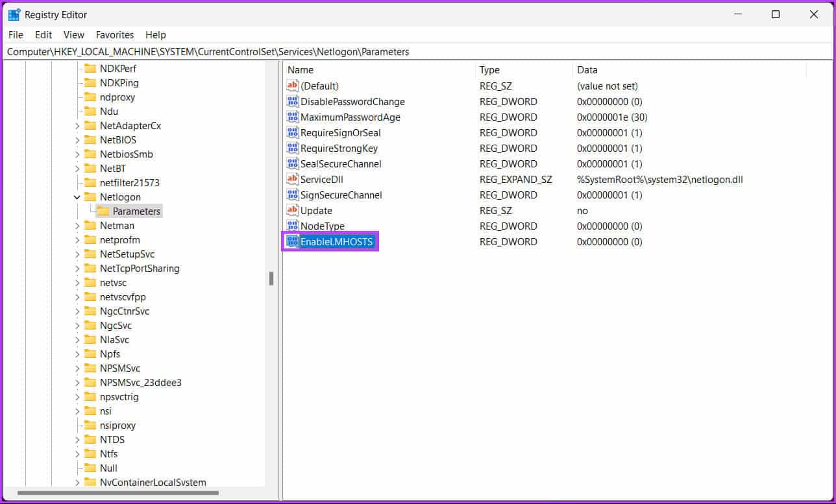Select the npsvctrig tree item
The image size is (836, 504).
[119, 397]
